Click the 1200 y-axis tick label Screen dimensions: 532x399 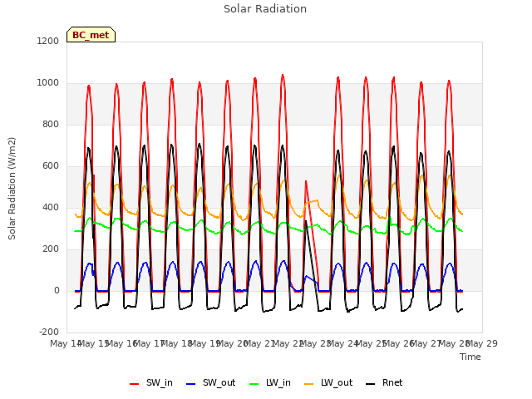[x=48, y=41]
